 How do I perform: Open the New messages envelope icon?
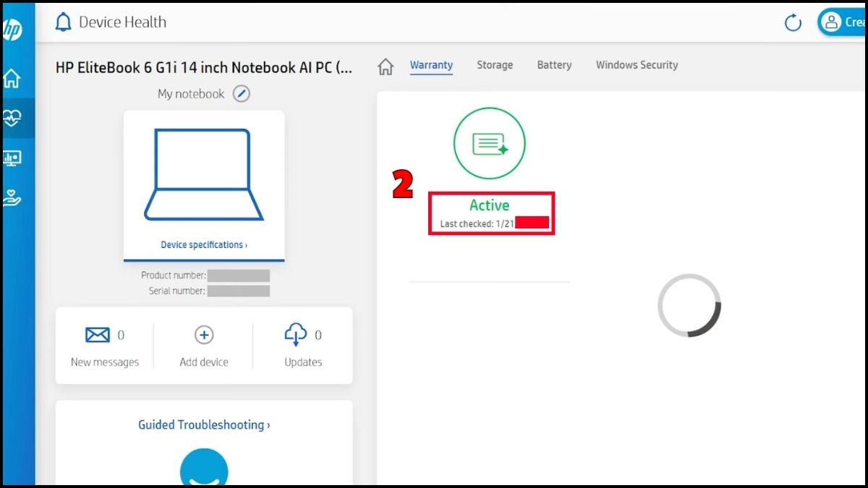(98, 335)
